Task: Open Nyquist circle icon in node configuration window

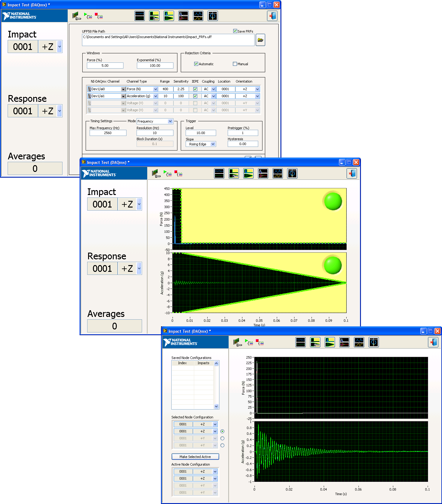Action: click(374, 342)
